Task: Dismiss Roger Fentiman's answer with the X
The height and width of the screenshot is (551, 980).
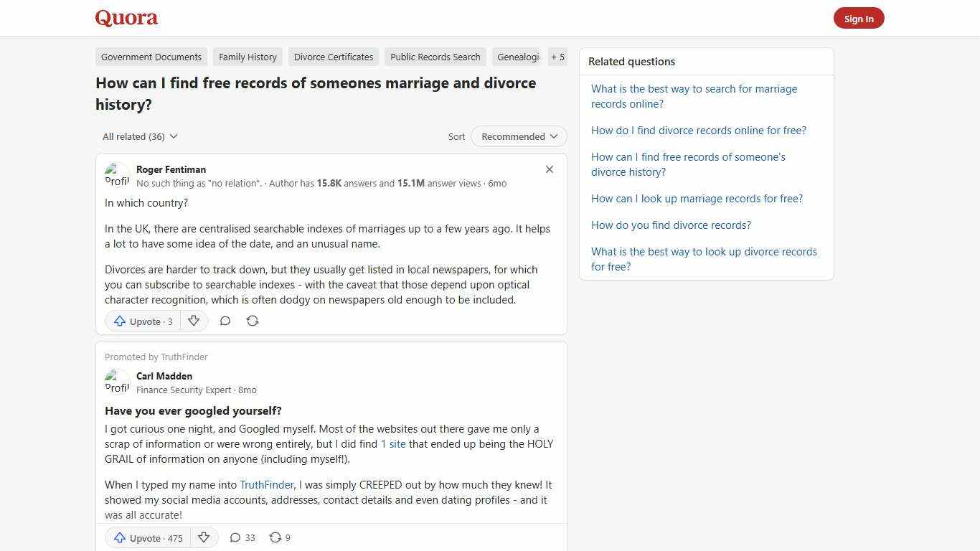Action: tap(549, 169)
